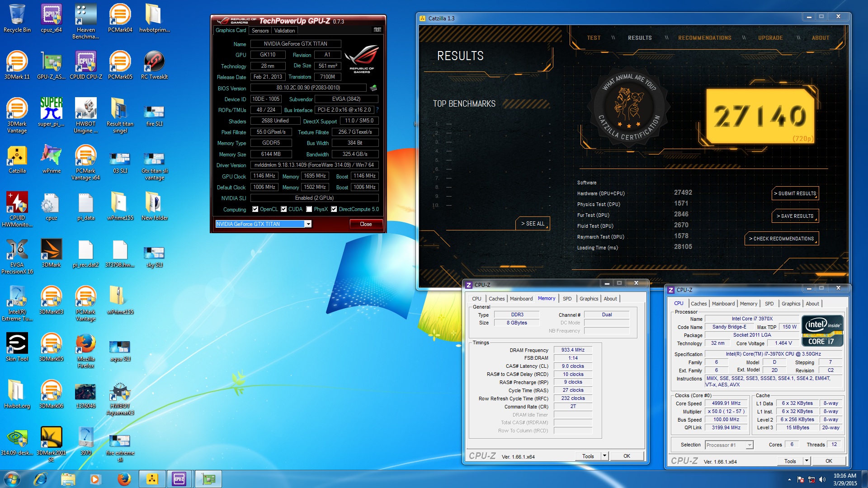Image resolution: width=868 pixels, height=488 pixels.
Task: Open the HWBOT Aquamark3 desktop icon
Action: pos(120,398)
